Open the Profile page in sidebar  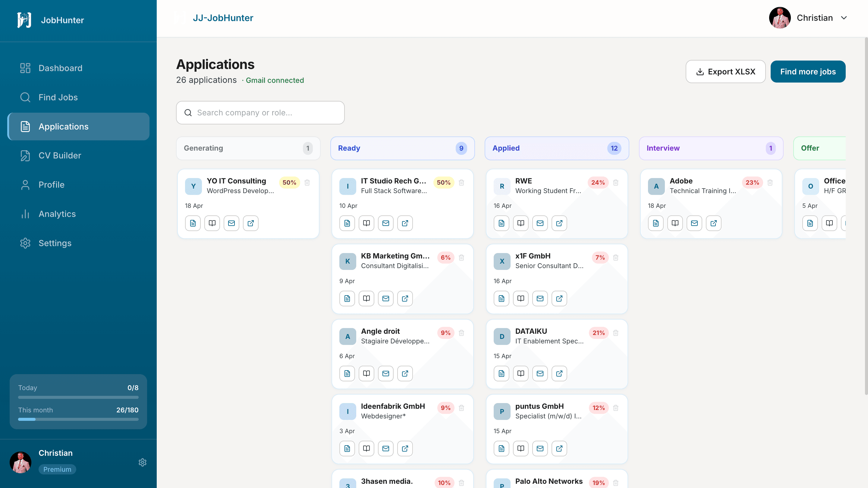coord(78,185)
